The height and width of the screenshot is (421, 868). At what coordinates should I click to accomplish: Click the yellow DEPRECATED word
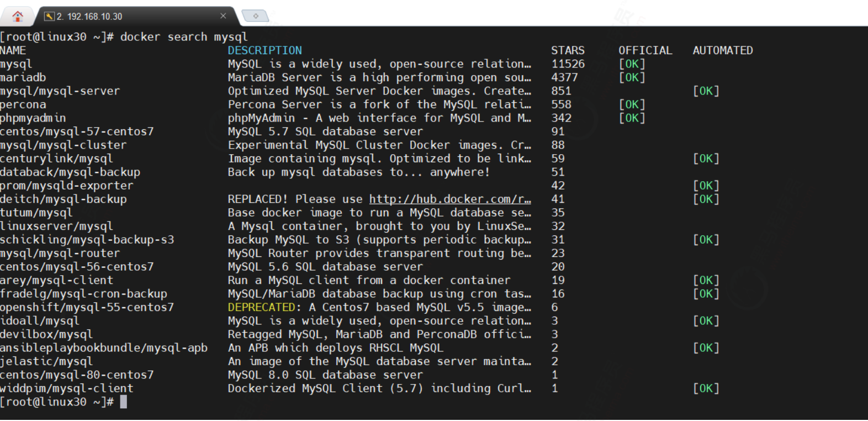pos(262,307)
